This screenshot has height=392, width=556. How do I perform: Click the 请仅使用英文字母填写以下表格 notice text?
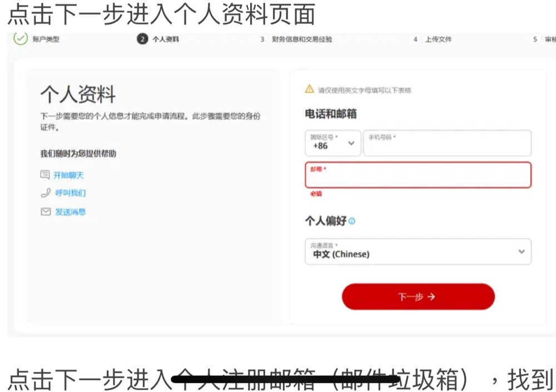365,91
